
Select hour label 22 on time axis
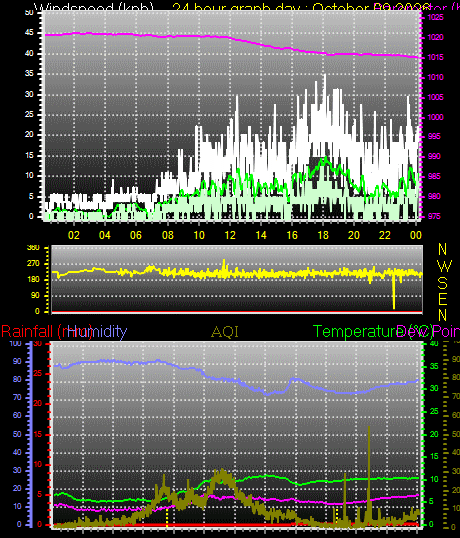(385, 235)
